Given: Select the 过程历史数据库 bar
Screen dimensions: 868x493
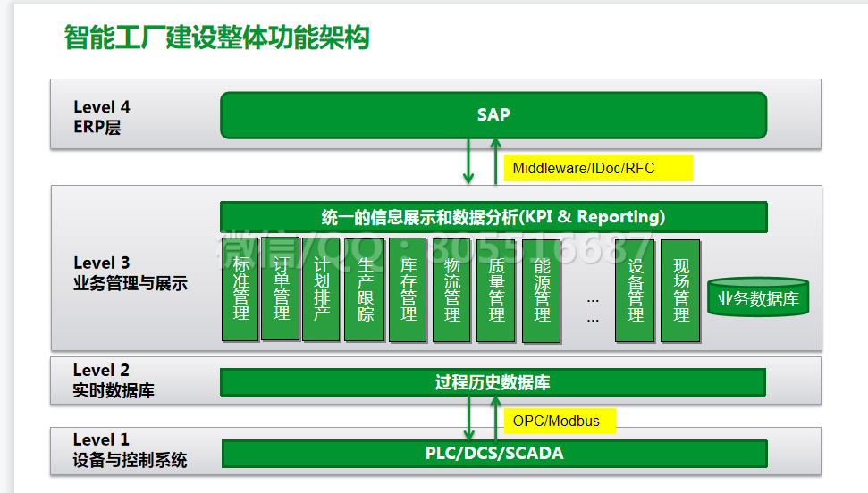Looking at the screenshot, I should (493, 382).
